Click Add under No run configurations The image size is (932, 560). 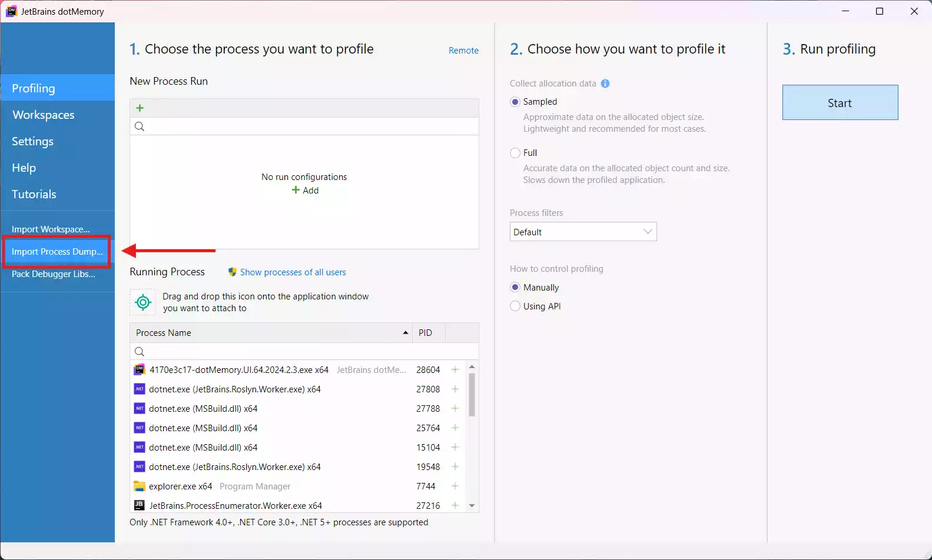[305, 191]
